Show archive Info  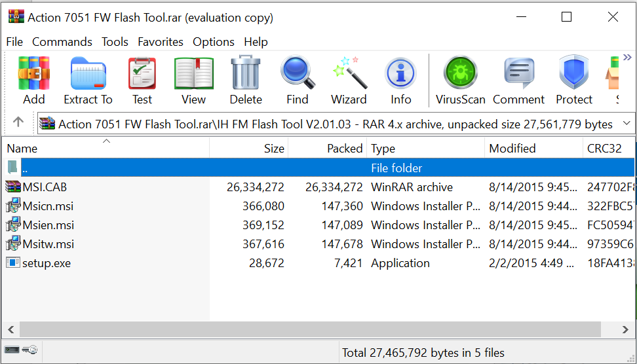[x=401, y=81]
